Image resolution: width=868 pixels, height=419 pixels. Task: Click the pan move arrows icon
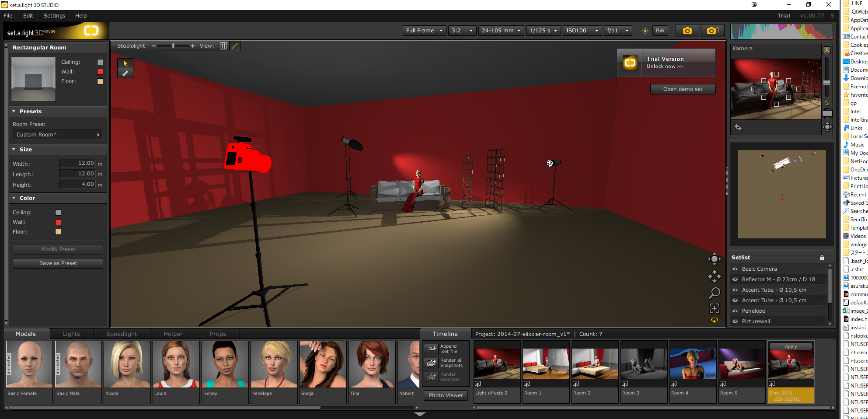click(x=714, y=276)
